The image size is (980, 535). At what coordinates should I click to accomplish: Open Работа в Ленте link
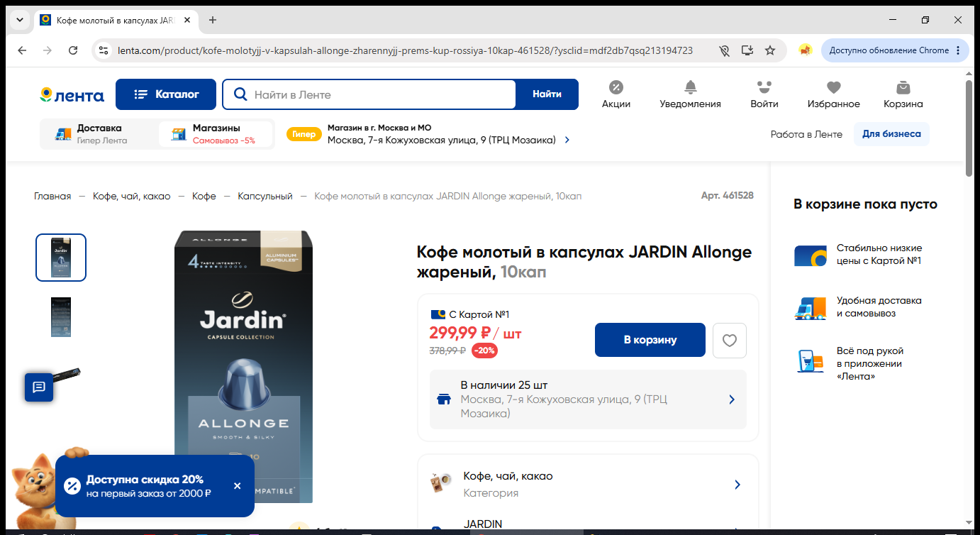806,134
